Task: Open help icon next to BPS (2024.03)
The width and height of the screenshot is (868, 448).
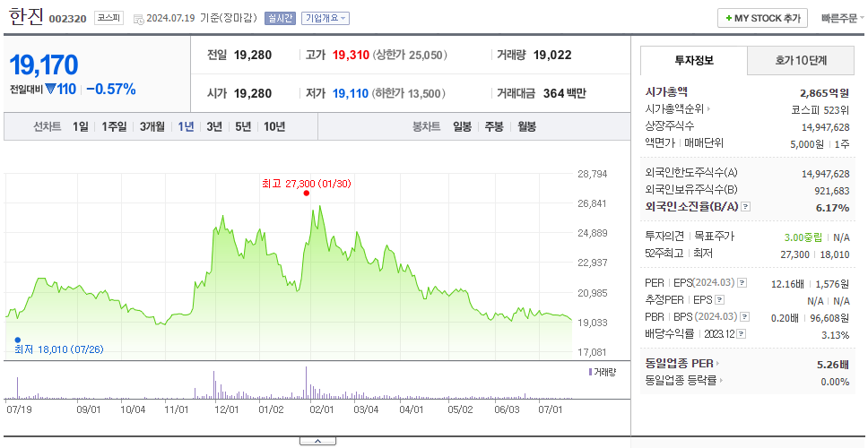Action: coord(746,317)
